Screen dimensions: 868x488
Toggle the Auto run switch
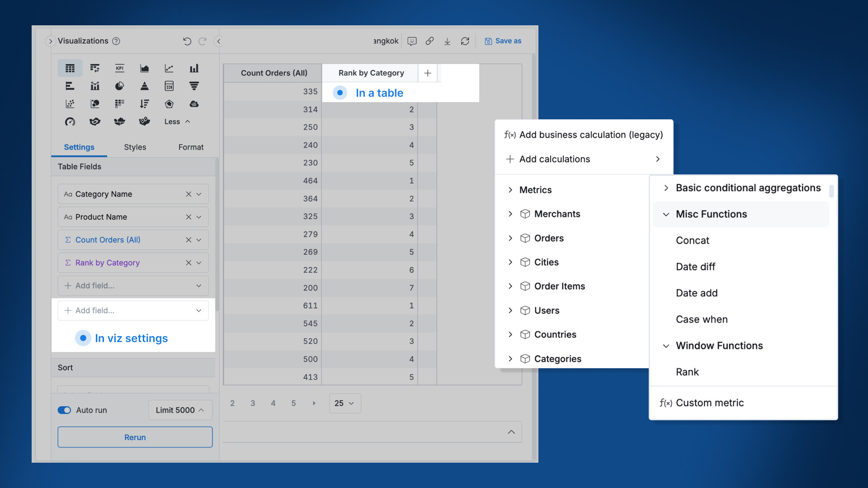tap(64, 410)
